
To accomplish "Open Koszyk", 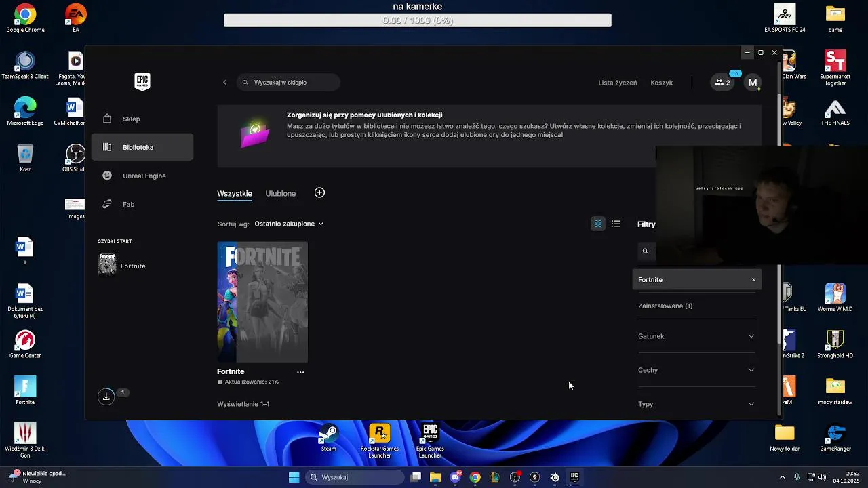I will coord(661,83).
